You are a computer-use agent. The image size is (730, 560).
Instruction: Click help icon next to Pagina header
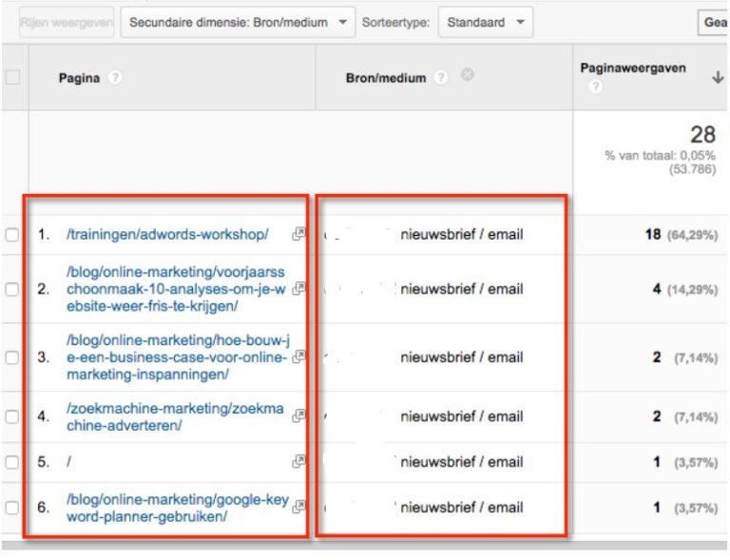[115, 78]
